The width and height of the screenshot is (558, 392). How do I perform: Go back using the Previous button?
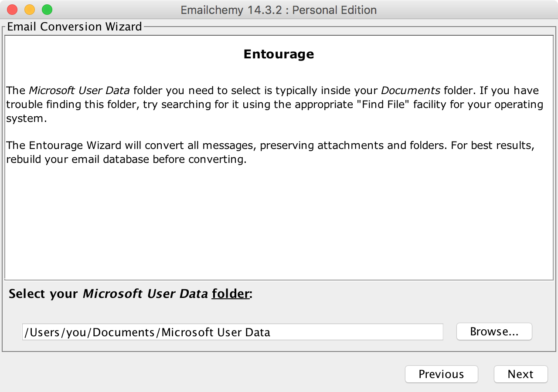(441, 374)
